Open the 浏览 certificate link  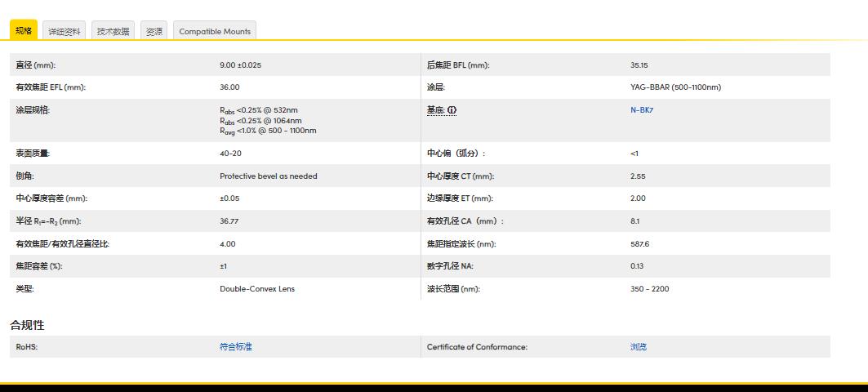[x=639, y=347]
